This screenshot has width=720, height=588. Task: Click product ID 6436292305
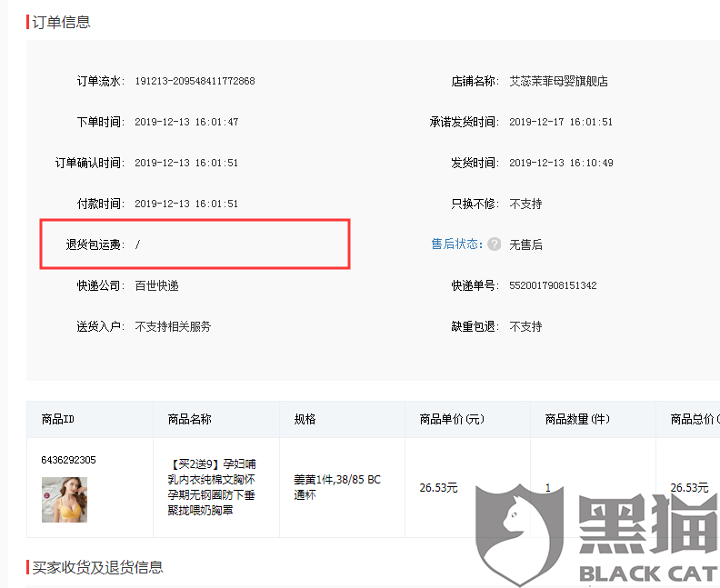coord(68,460)
